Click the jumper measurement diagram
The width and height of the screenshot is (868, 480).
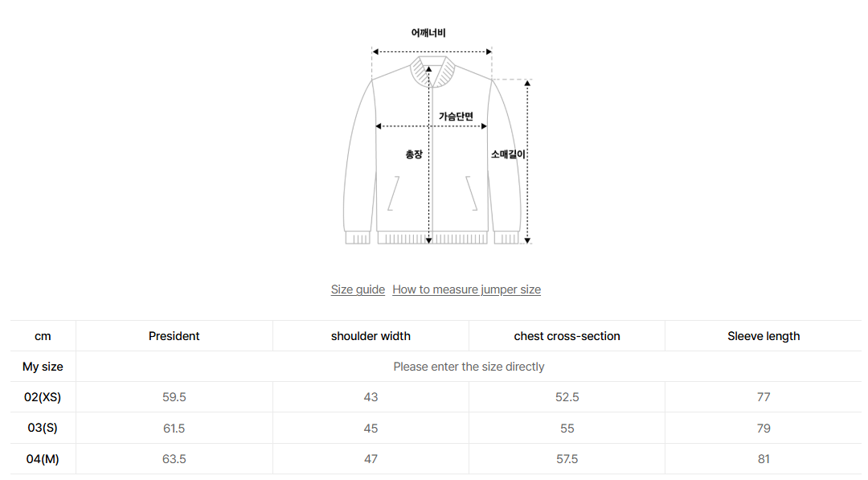(x=434, y=145)
